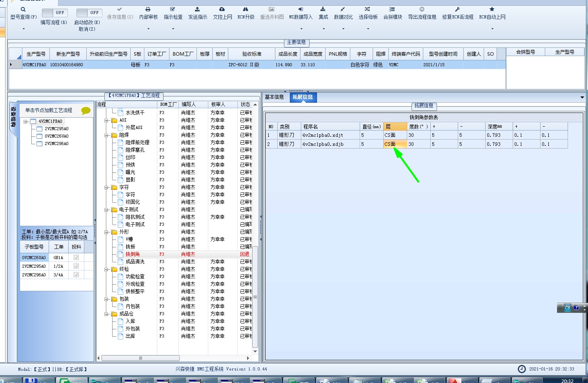
Task: Click the 导出流程信息 smiley icon
Action: (x=422, y=9)
